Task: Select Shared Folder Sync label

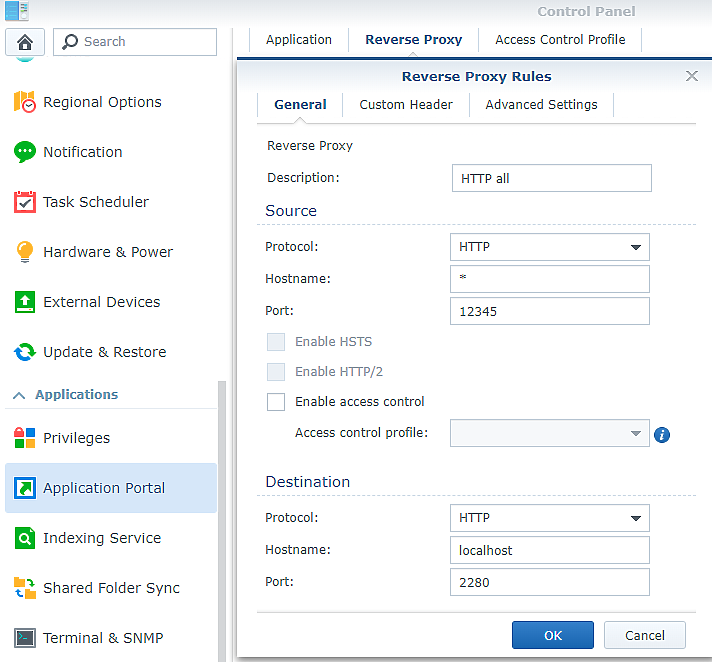Action: 111,588
